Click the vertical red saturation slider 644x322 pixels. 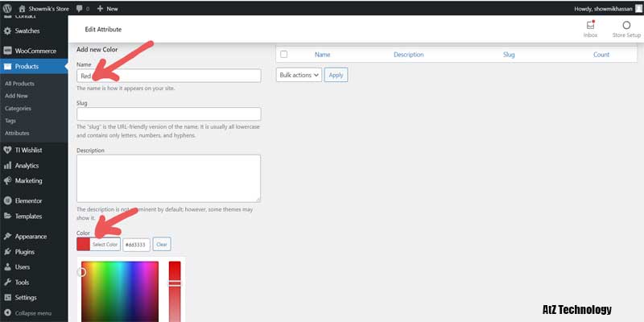point(175,290)
